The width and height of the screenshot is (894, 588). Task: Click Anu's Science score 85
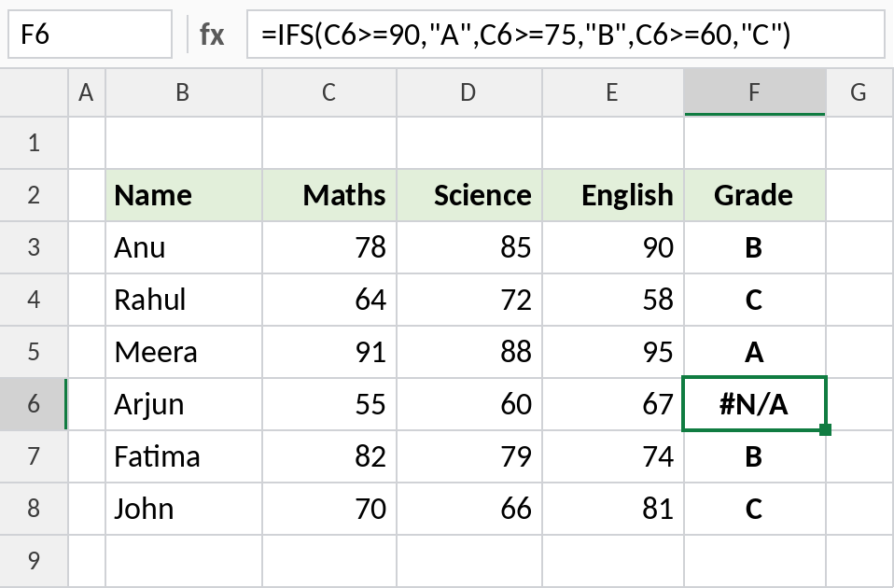tap(468, 247)
